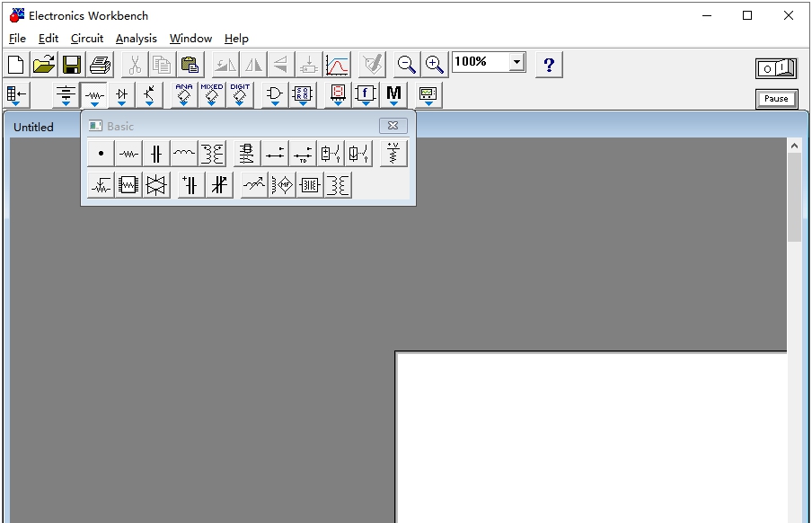This screenshot has width=812, height=523.
Task: Select the potentiometer component
Action: 101,186
